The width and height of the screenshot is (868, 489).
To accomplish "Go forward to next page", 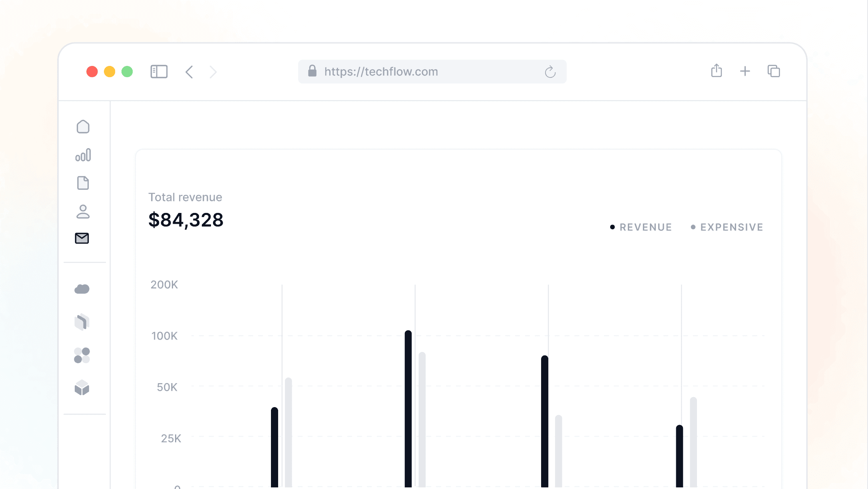I will click(213, 72).
